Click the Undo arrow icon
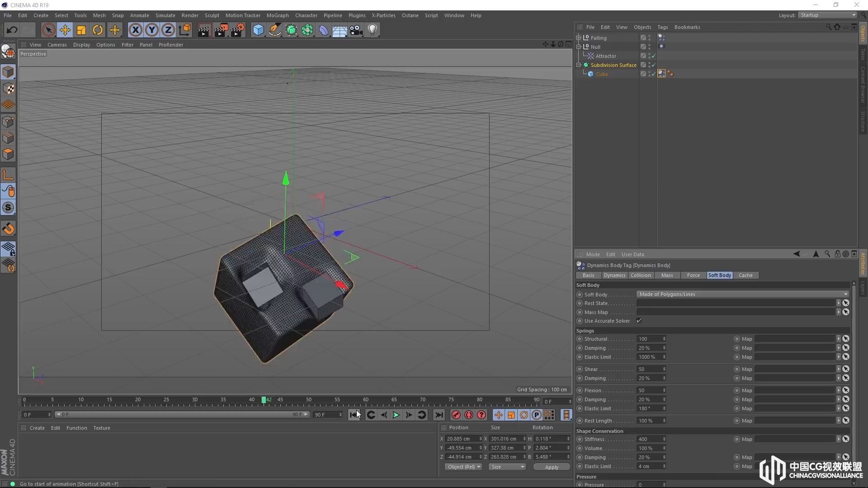The height and width of the screenshot is (488, 868). point(12,30)
